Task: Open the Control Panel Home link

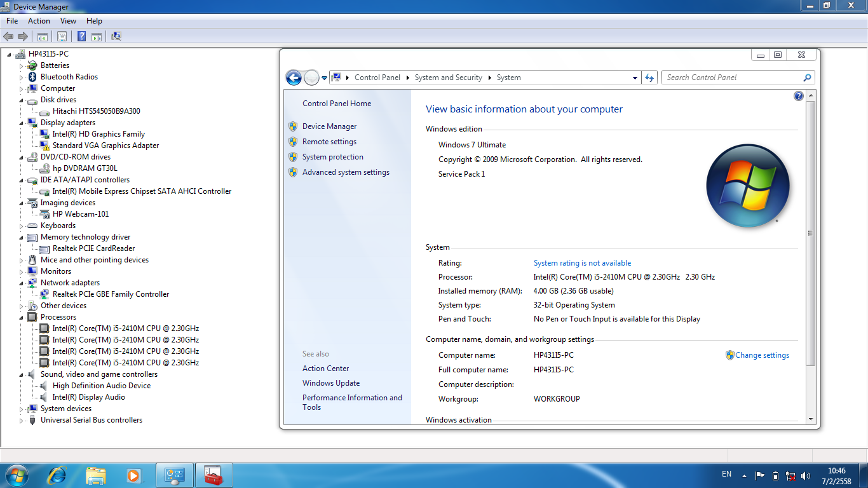Action: click(337, 104)
